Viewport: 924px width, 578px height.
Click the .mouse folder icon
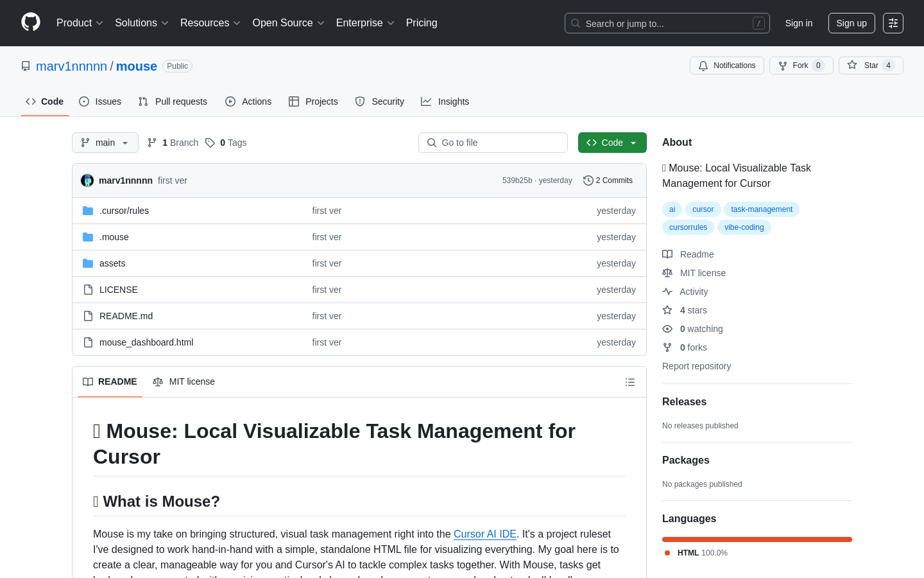point(88,237)
